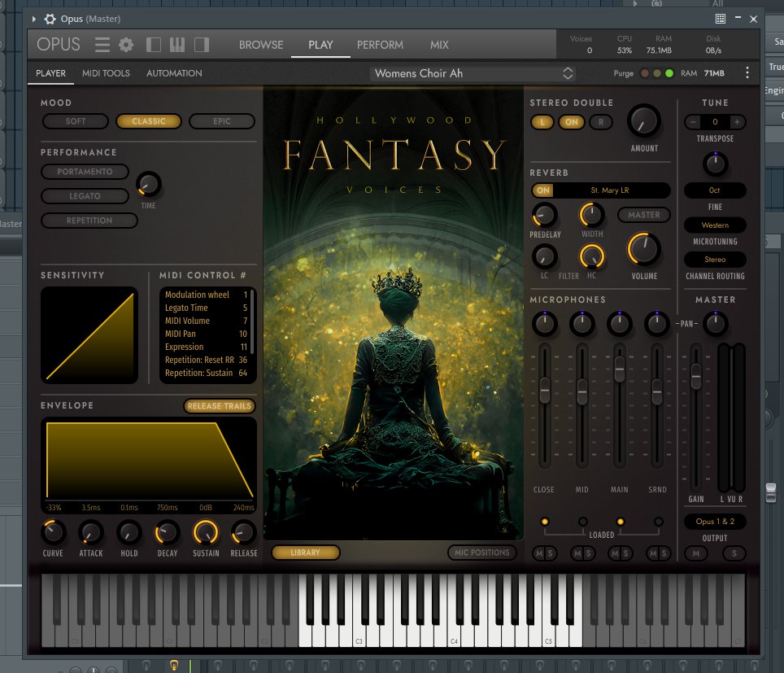Click the envelope Release knob
784x673 pixels.
[243, 533]
